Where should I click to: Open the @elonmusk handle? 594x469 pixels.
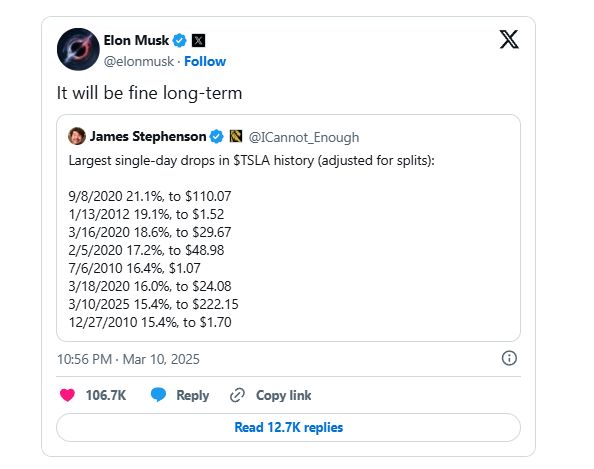click(139, 61)
